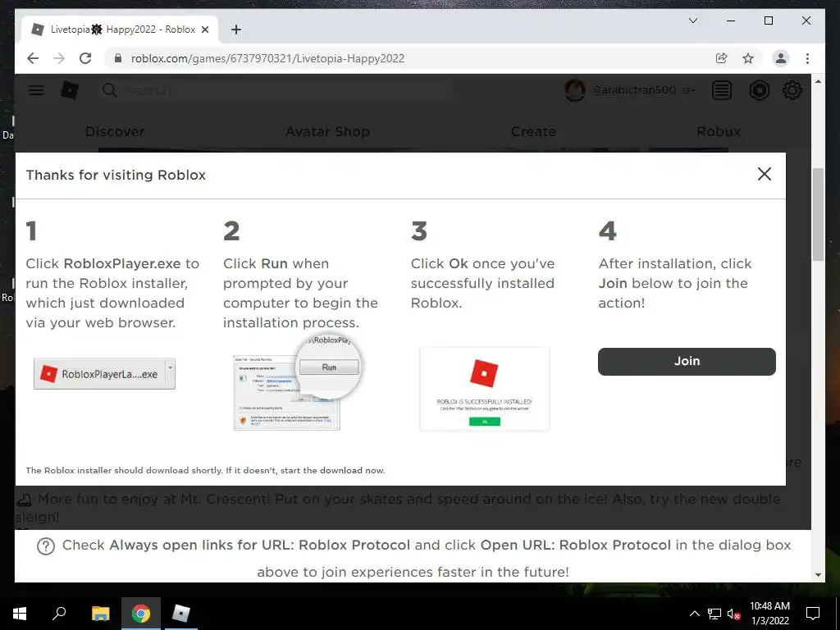Click the RobloxPlayerLauncher.exe download thumbnail
The width and height of the screenshot is (840, 630).
tap(104, 373)
